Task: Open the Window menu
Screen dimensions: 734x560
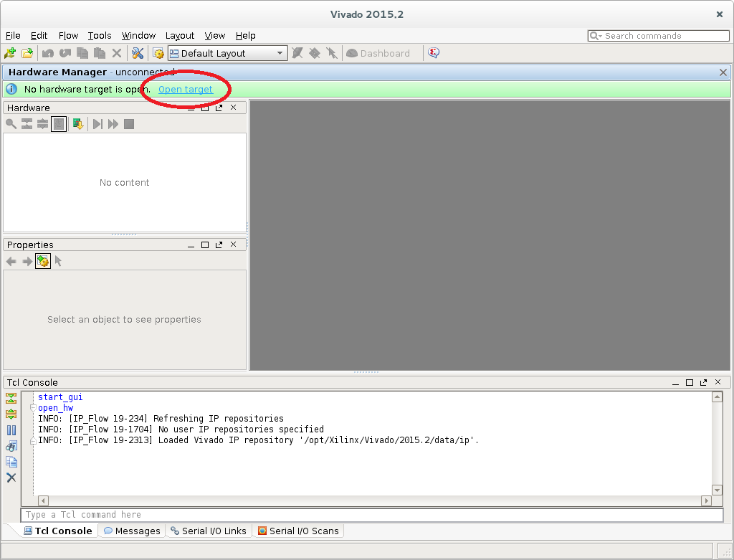Action: (x=138, y=36)
